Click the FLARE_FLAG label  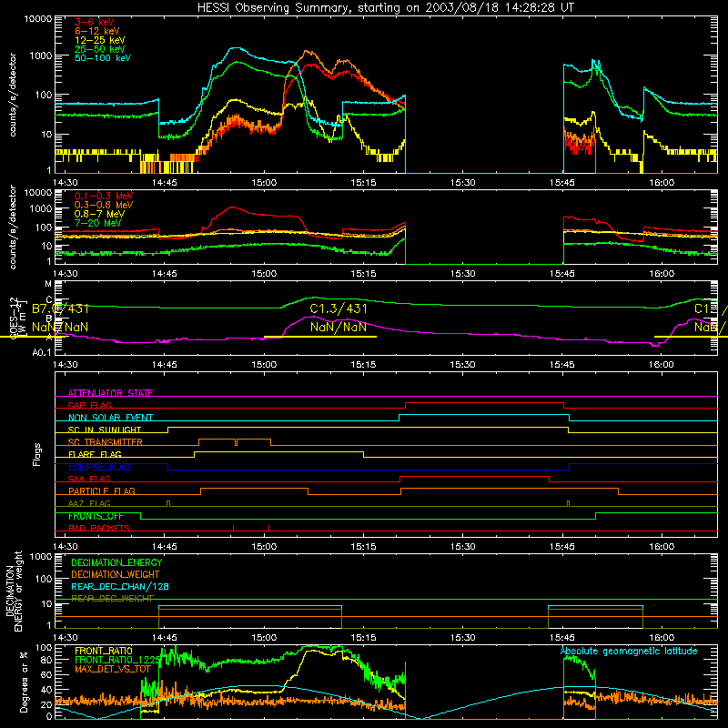point(95,454)
